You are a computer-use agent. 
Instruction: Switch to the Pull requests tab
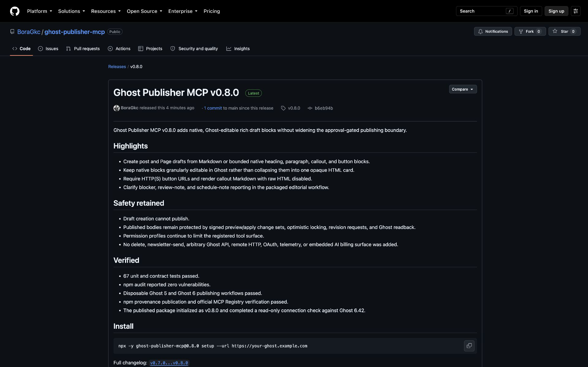click(x=83, y=49)
